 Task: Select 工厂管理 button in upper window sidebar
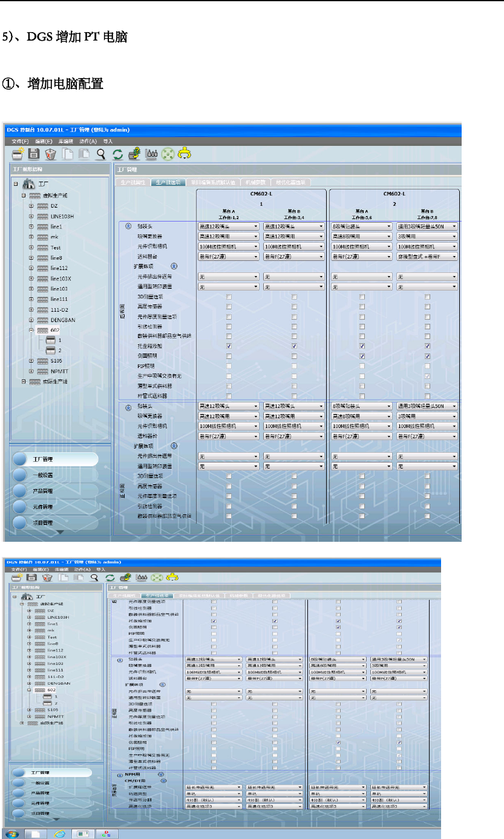(56, 459)
